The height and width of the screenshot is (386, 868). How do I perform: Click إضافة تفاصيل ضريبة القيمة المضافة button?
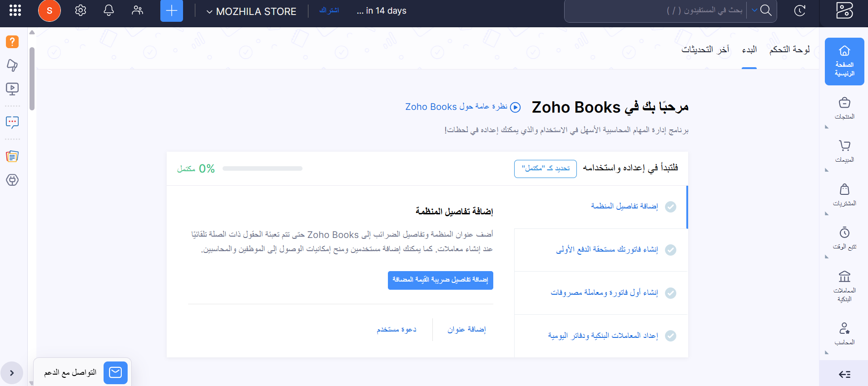[x=441, y=280]
